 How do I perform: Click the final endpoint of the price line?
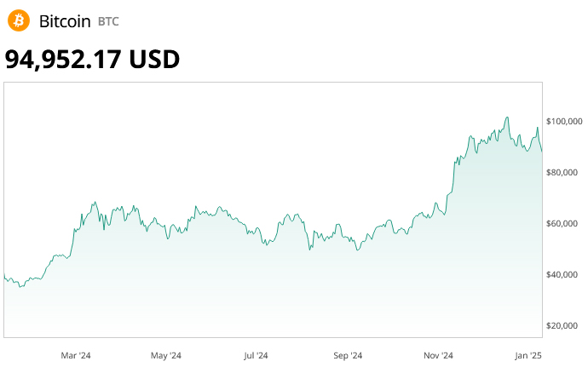pyautogui.click(x=542, y=152)
